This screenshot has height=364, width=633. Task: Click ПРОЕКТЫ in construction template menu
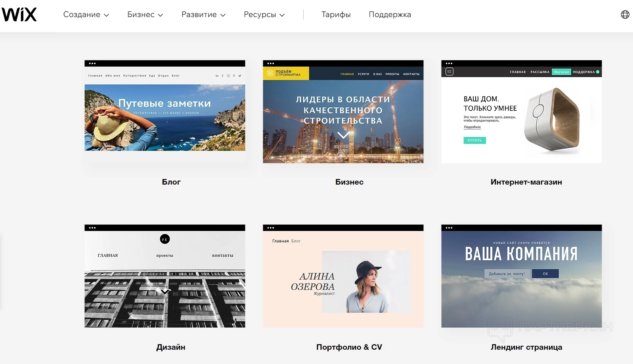pos(392,74)
